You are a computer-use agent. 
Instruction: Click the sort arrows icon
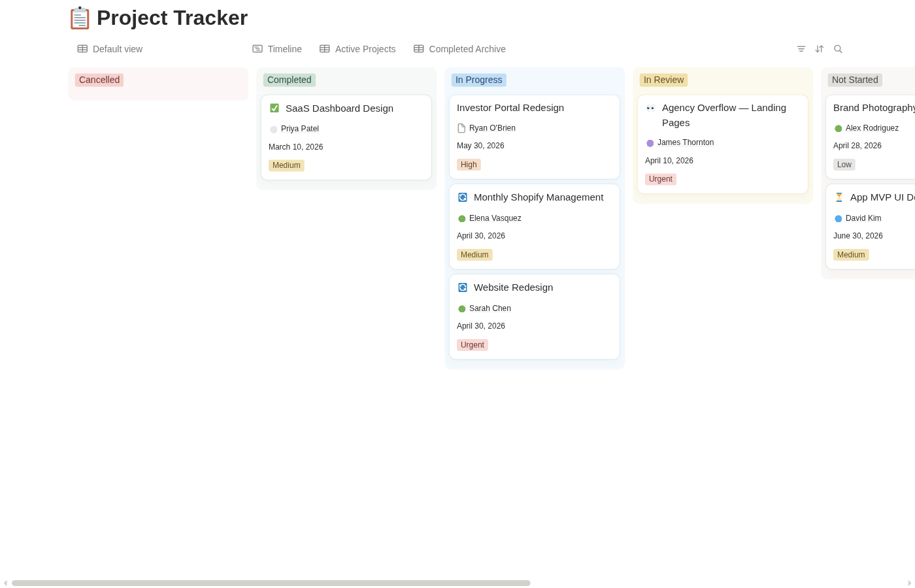point(820,49)
